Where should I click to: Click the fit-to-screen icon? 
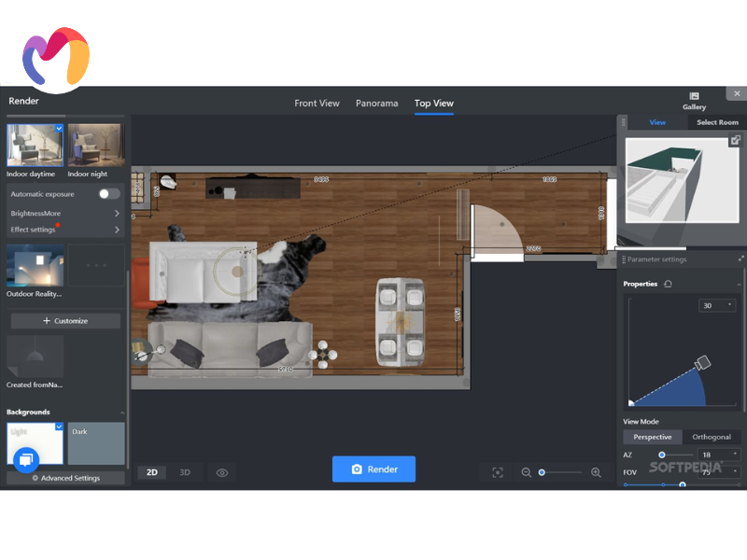[x=498, y=472]
